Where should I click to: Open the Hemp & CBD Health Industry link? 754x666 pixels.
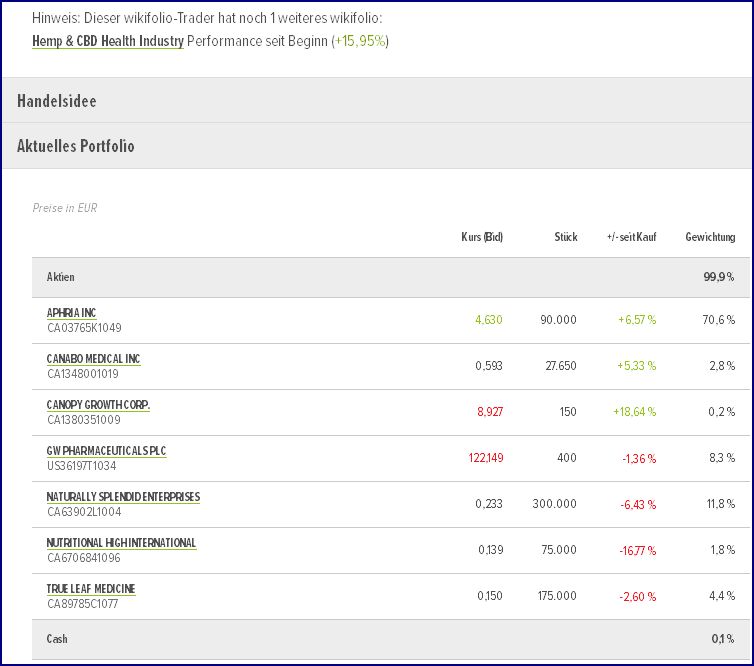pos(108,41)
